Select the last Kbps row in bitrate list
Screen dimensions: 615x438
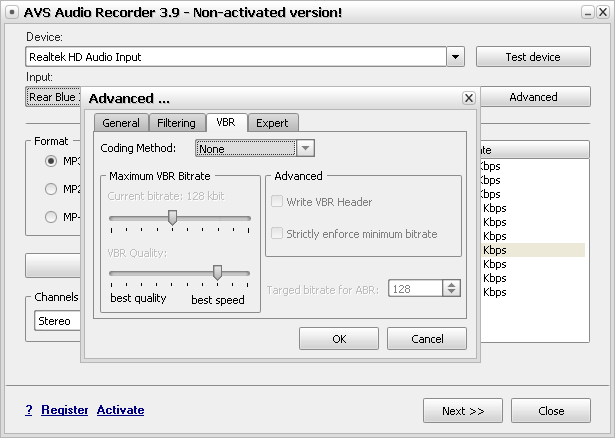coord(533,292)
